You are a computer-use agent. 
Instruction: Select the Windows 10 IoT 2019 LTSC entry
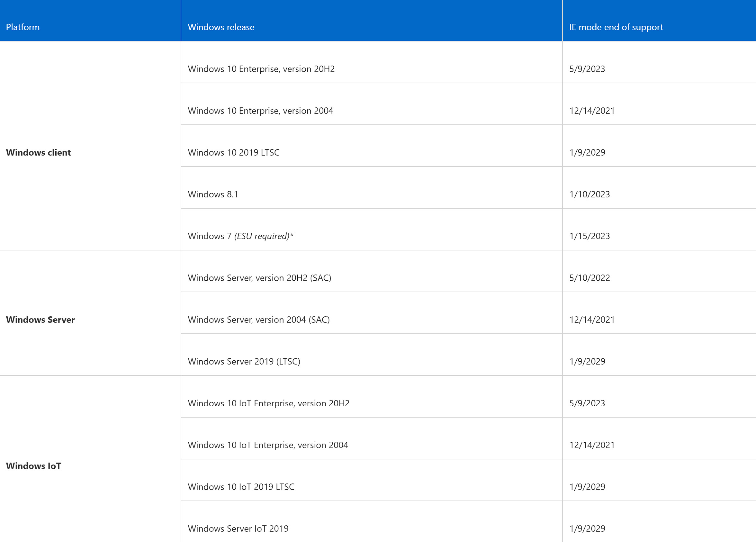(241, 487)
